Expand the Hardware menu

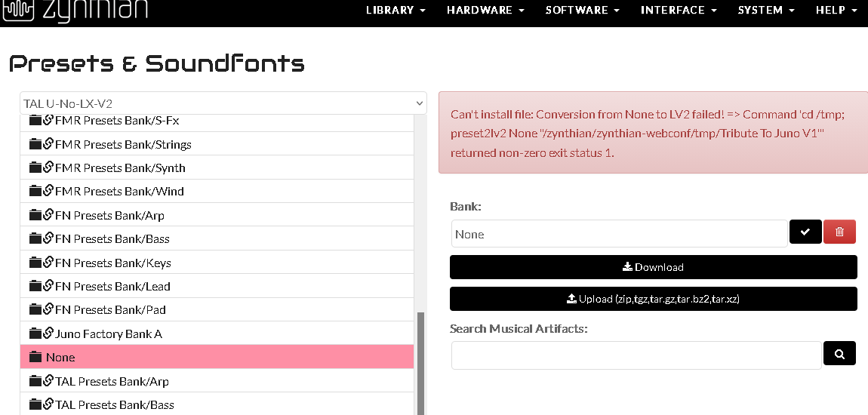485,11
